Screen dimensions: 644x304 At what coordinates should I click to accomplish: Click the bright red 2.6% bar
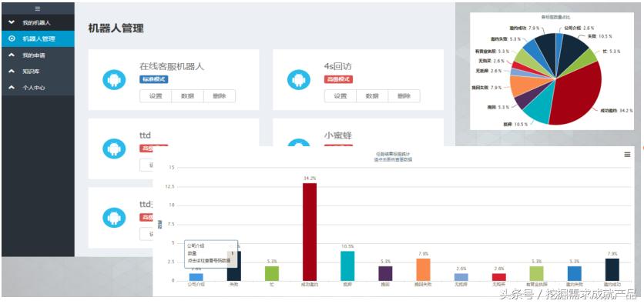[x=499, y=277]
